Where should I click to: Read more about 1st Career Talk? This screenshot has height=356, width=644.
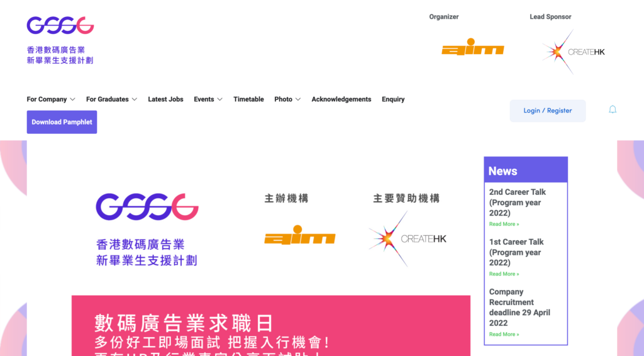pos(504,274)
